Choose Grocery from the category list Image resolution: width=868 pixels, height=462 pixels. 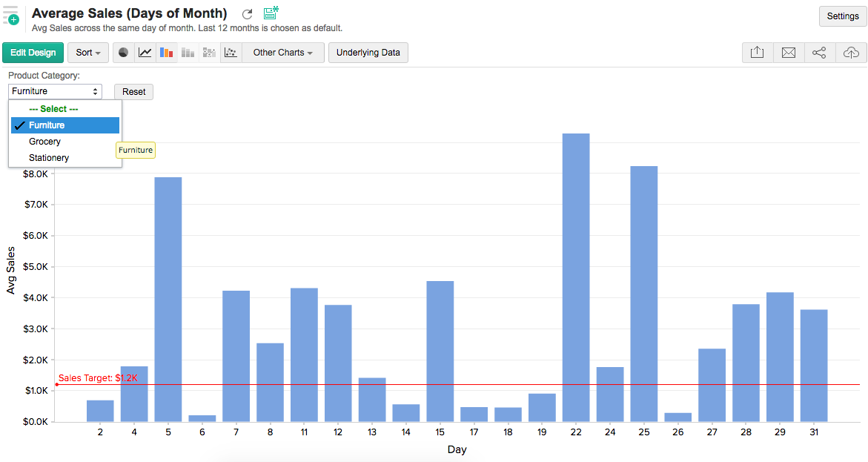tap(45, 142)
